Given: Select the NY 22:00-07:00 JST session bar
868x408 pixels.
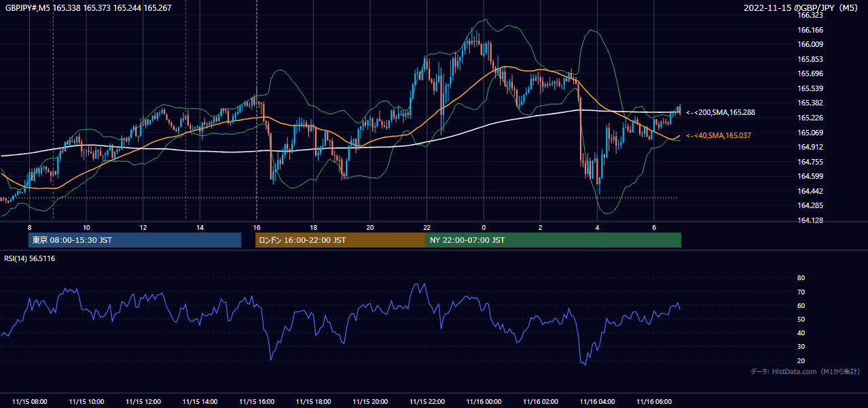Looking at the screenshot, I should [554, 240].
